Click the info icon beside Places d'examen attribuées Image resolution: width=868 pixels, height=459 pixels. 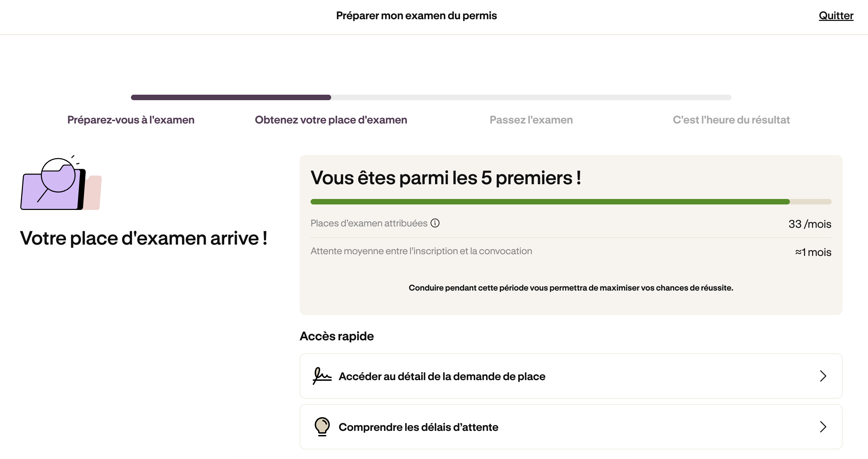[435, 223]
